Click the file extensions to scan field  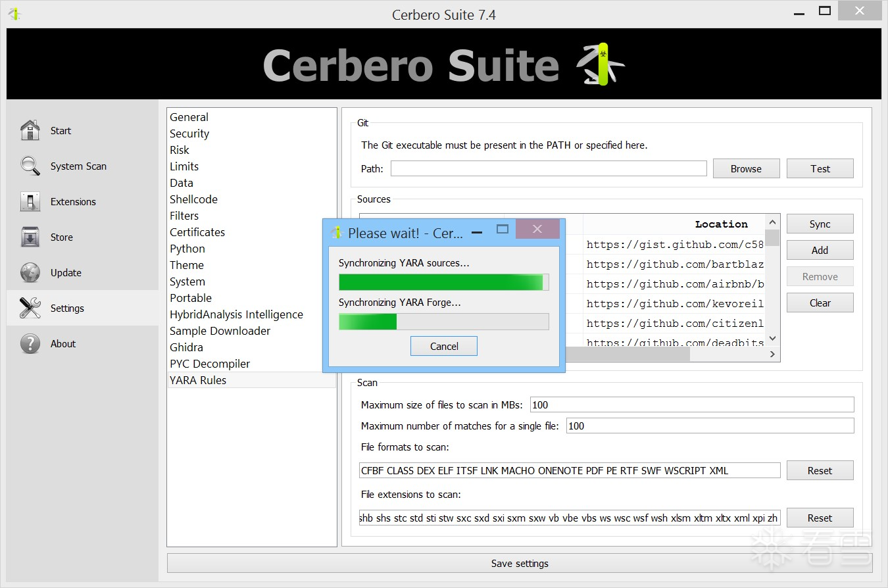(570, 518)
